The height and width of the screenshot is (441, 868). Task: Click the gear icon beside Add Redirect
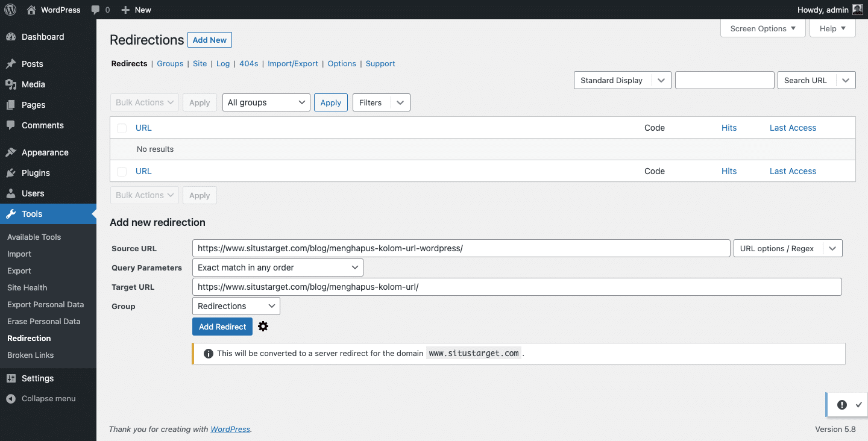[x=263, y=327]
